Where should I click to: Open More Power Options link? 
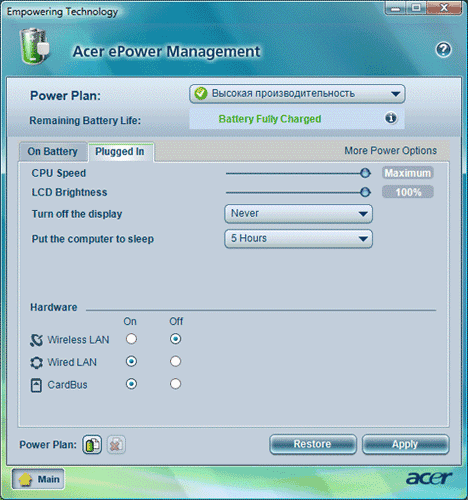click(x=390, y=151)
